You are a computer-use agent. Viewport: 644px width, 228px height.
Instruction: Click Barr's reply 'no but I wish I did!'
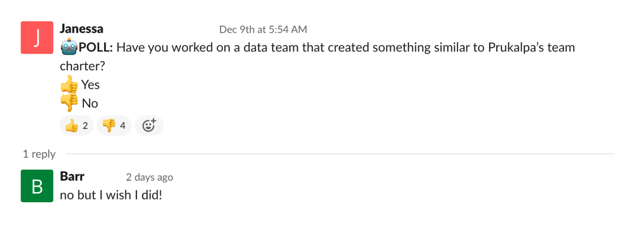tap(111, 195)
